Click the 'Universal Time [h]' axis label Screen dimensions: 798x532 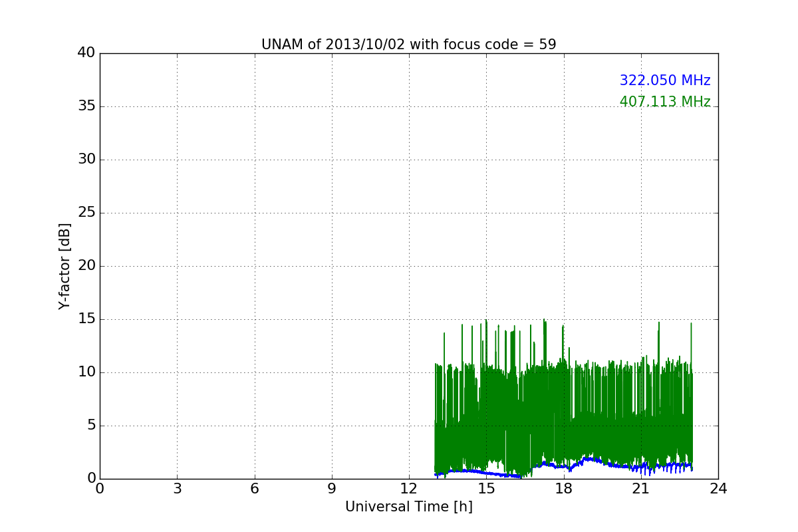click(409, 507)
